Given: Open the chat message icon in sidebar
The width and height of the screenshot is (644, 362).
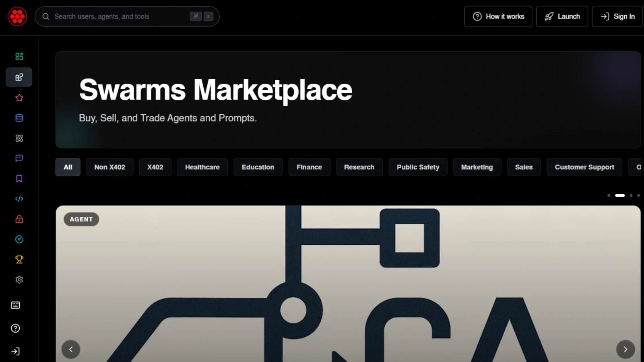Looking at the screenshot, I should (19, 158).
